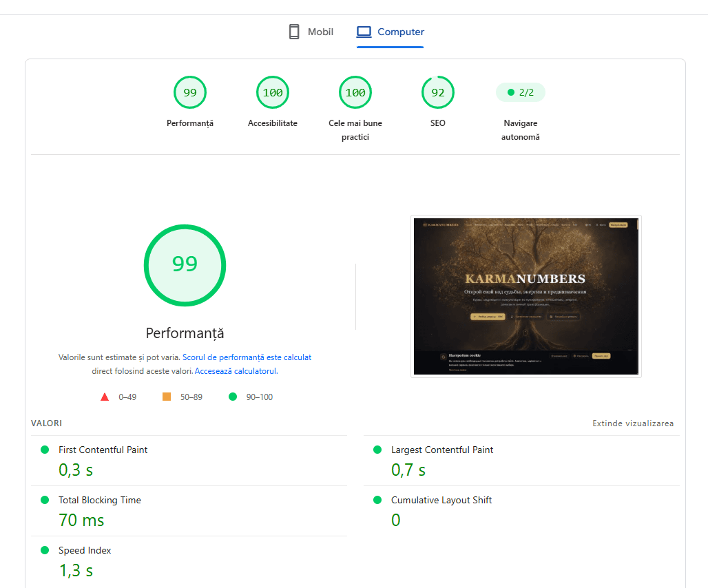The image size is (708, 588).
Task: Click the 0,3 s metric value
Action: click(76, 470)
